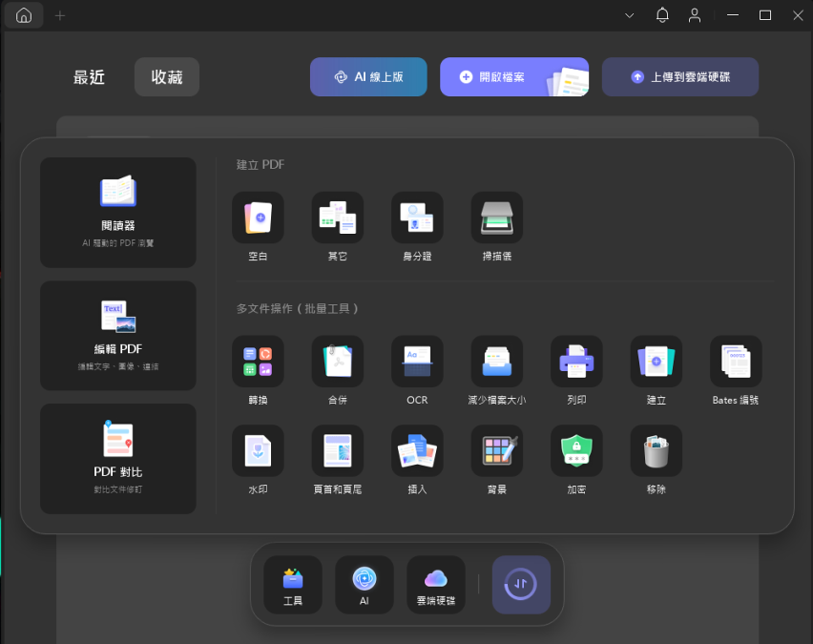Open the 加密 encrypt tool
Image resolution: width=813 pixels, height=644 pixels.
tap(576, 450)
